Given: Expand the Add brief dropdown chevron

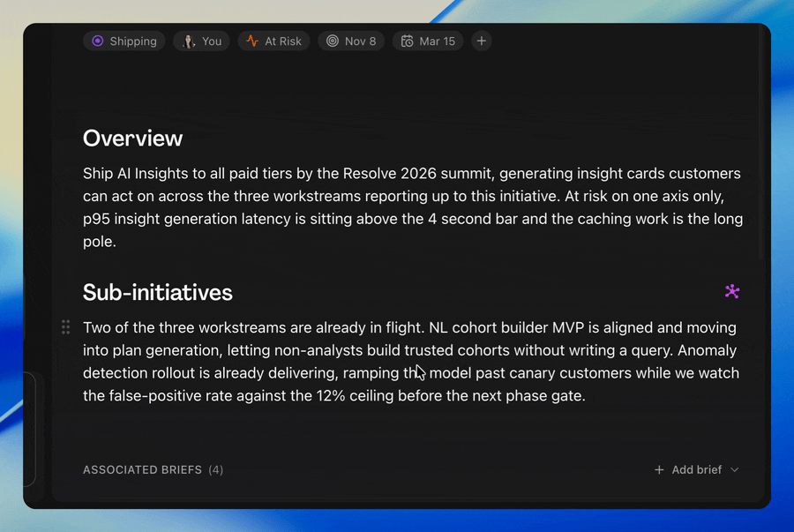Looking at the screenshot, I should 735,469.
